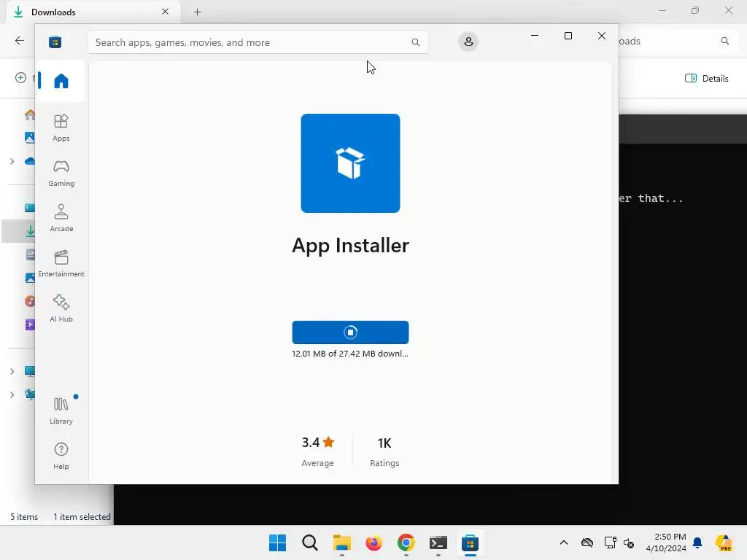Expand the This PC node in Explorer tree
This screenshot has width=747, height=560.
(12, 371)
